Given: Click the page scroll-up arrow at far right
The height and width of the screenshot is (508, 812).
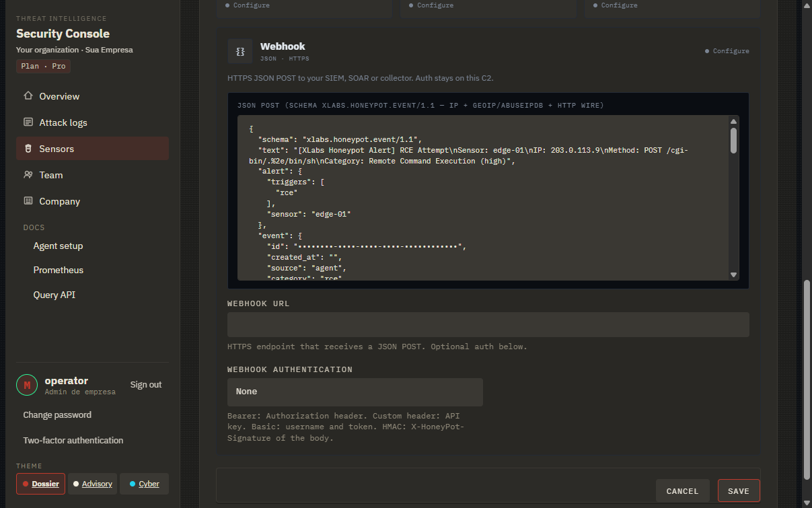Looking at the screenshot, I should [807, 5].
